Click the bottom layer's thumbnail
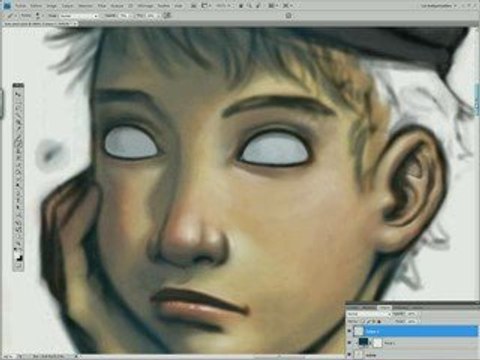The image size is (480, 360). (359, 354)
